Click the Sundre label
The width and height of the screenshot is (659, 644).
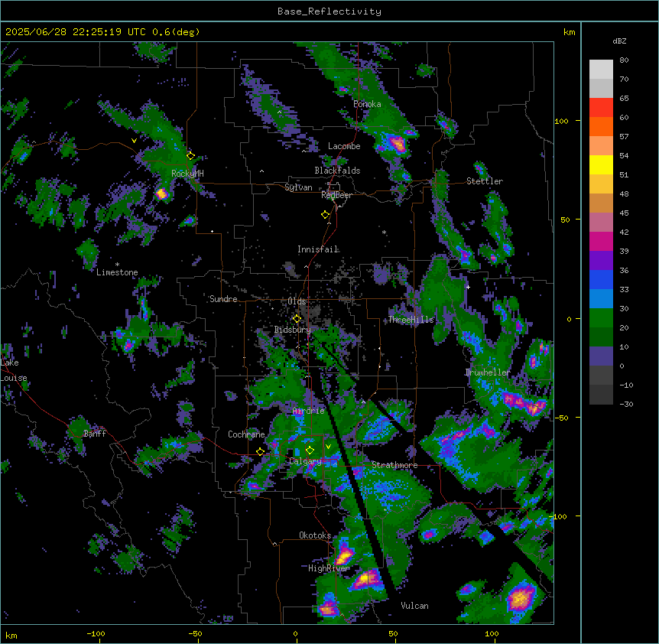[x=223, y=299]
